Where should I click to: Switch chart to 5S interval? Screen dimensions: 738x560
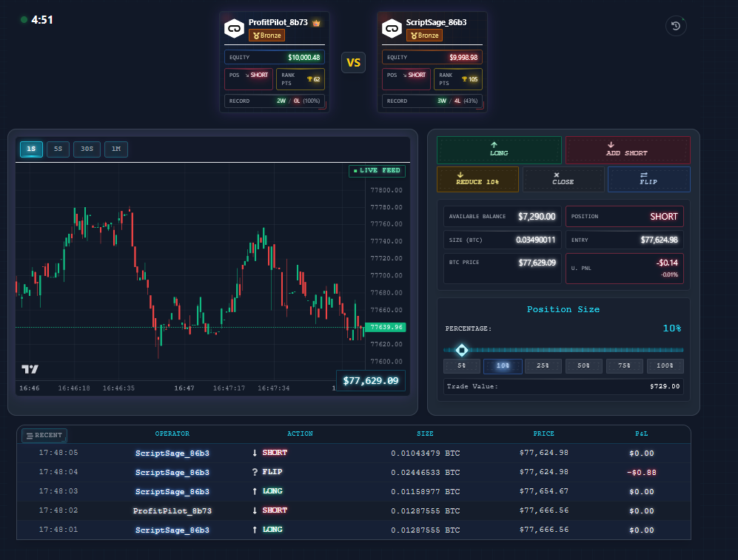pos(58,149)
